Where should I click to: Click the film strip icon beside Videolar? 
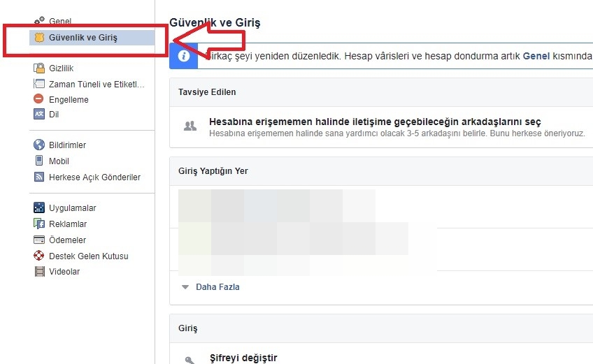(x=39, y=271)
